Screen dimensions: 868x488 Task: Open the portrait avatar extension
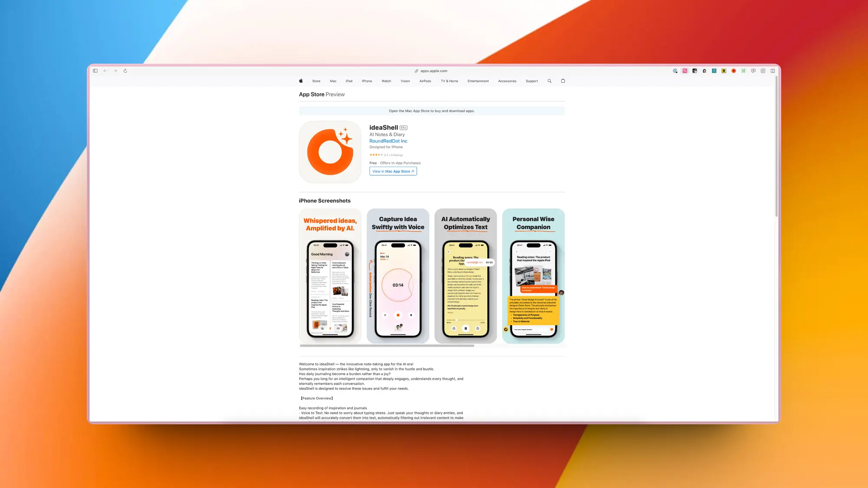click(x=704, y=71)
